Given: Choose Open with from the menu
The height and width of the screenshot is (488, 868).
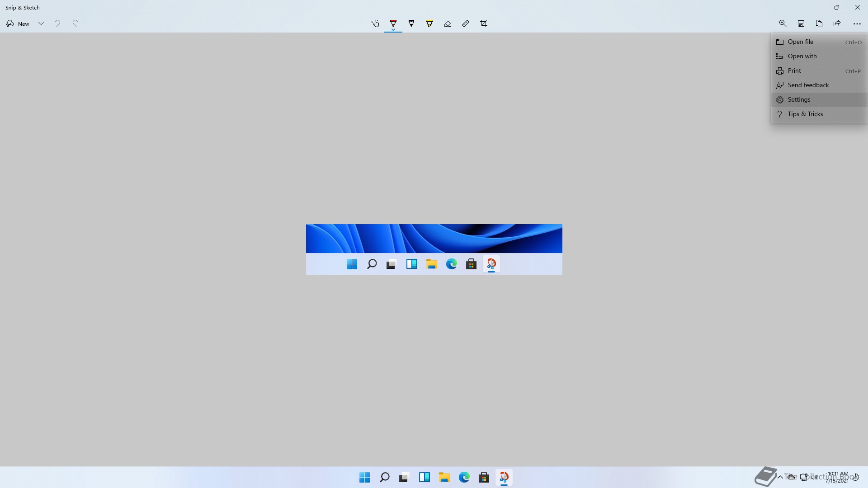Looking at the screenshot, I should click(x=819, y=56).
